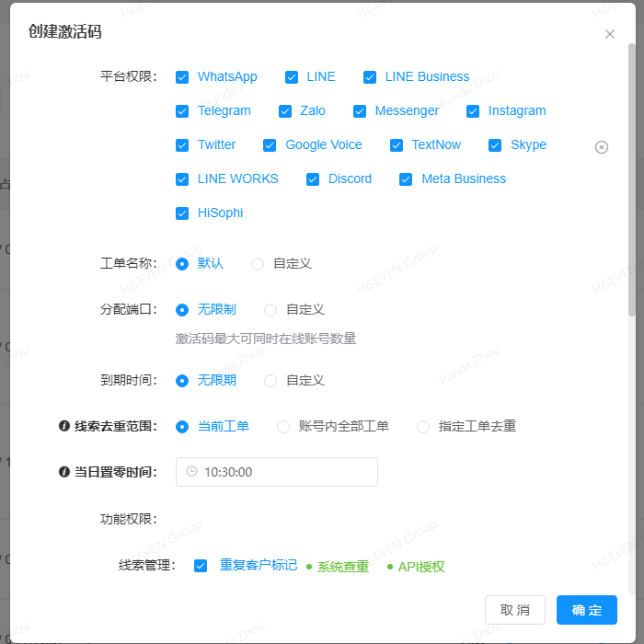Toggle the TextNow checkbox
This screenshot has width=644, height=644.
coord(397,145)
